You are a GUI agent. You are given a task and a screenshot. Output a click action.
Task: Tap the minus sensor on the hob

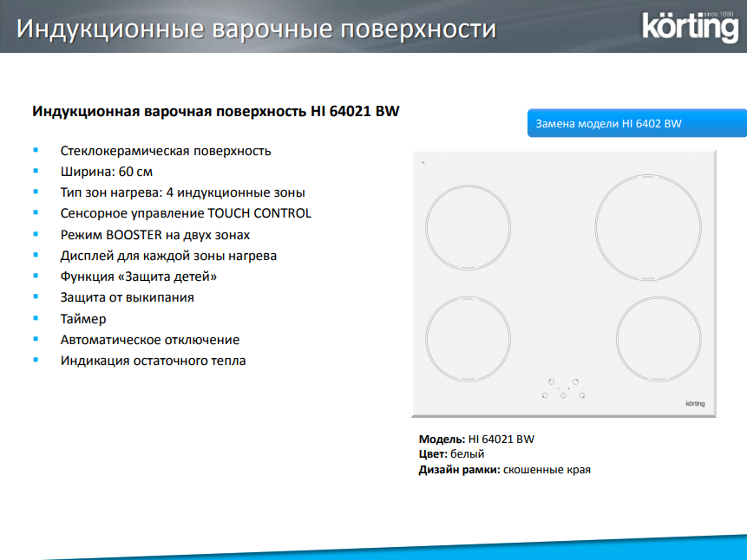point(558,387)
